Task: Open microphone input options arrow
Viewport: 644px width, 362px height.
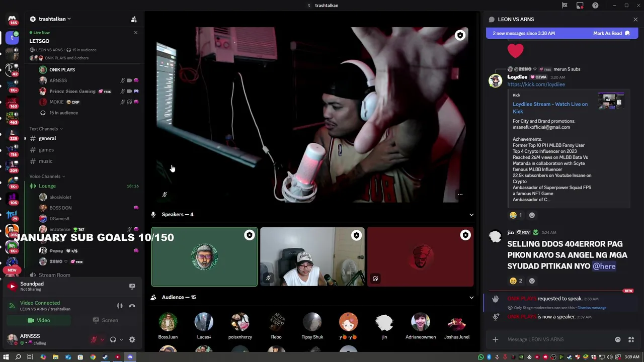Action: [102, 340]
